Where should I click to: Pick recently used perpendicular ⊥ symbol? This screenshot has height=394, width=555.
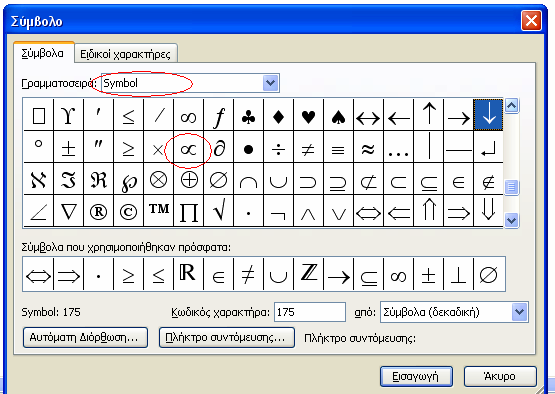[458, 274]
